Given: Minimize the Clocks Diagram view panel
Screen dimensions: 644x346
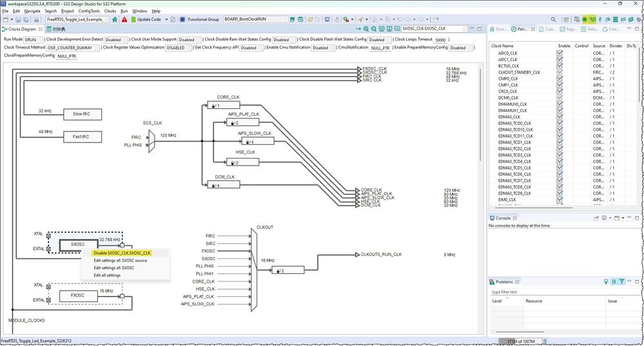Looking at the screenshot, I should (x=472, y=29).
